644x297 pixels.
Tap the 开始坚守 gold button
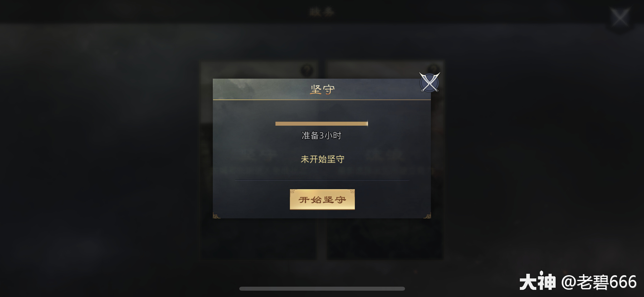[322, 199]
